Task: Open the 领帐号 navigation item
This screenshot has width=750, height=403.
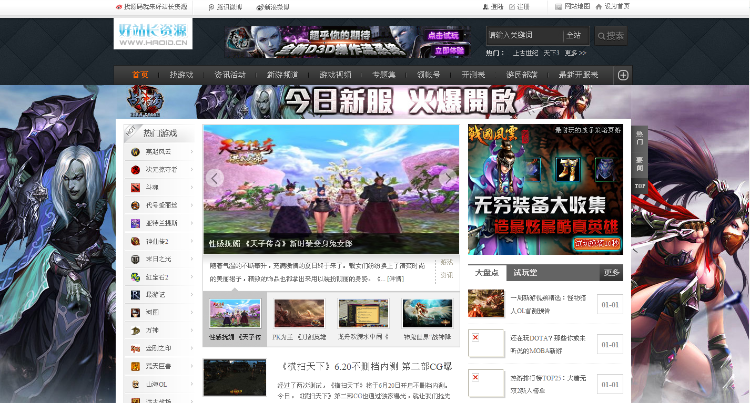Action: click(x=429, y=75)
